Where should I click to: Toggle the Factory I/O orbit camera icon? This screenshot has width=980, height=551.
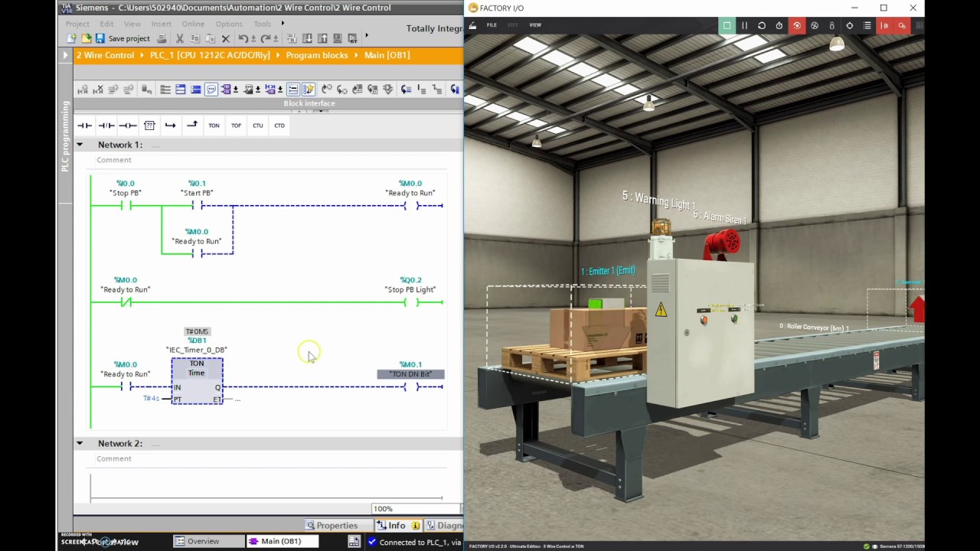pos(797,25)
